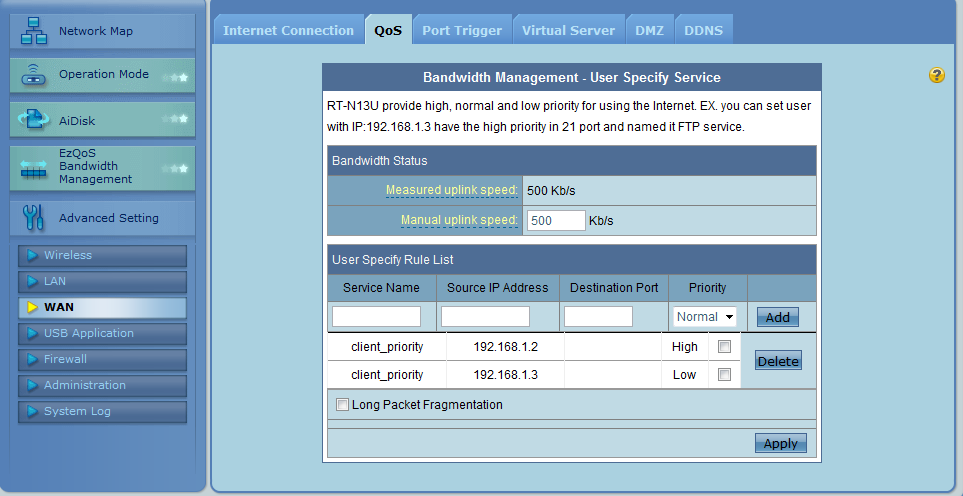Open the Virtual Server tab
The width and height of the screenshot is (963, 496).
pos(568,30)
